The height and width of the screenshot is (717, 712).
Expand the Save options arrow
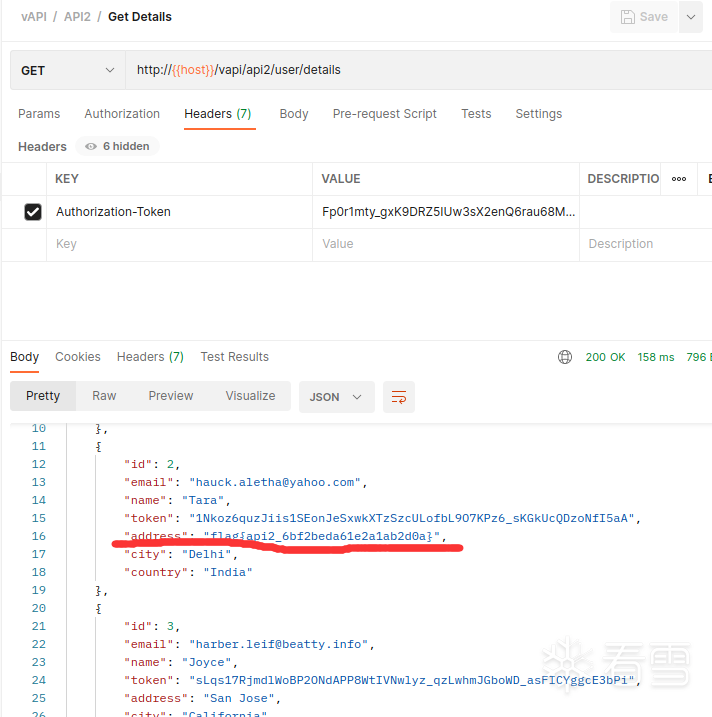[x=690, y=17]
